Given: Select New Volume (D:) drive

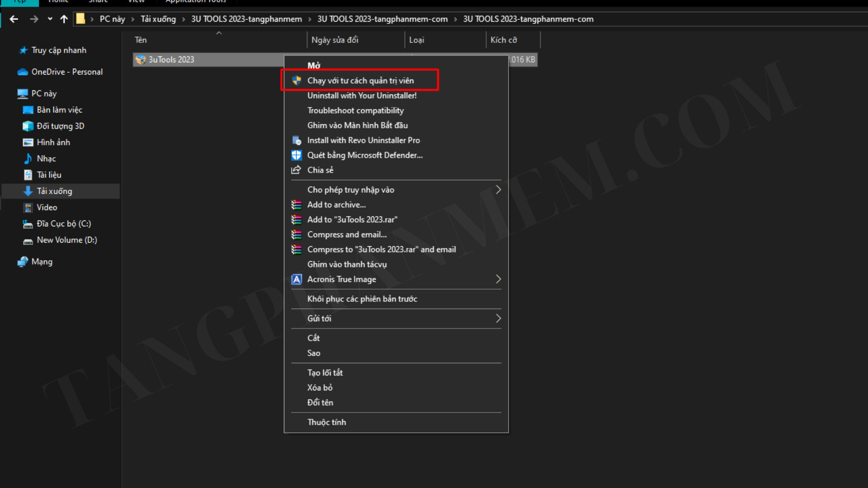Looking at the screenshot, I should pyautogui.click(x=66, y=240).
